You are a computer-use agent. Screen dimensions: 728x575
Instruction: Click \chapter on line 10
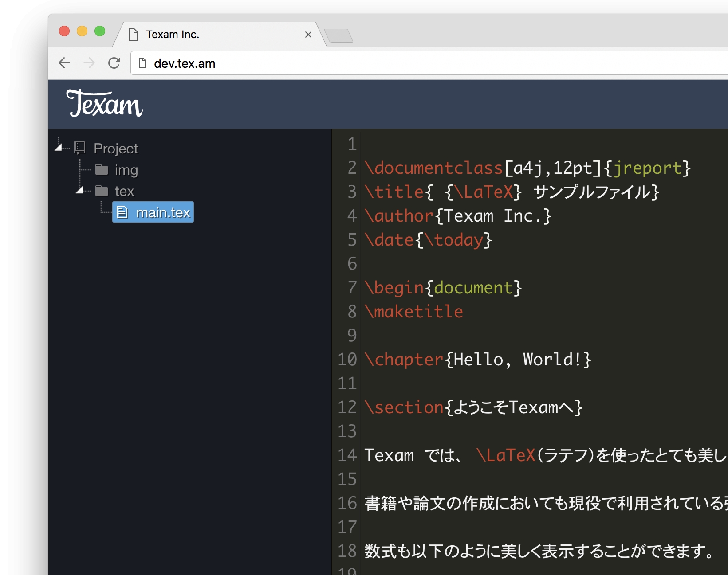tap(404, 360)
